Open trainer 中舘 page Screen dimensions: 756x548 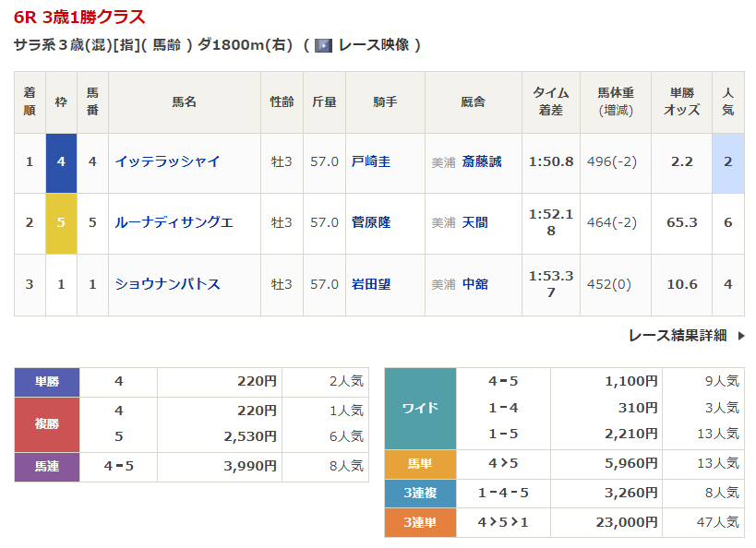[x=475, y=284]
